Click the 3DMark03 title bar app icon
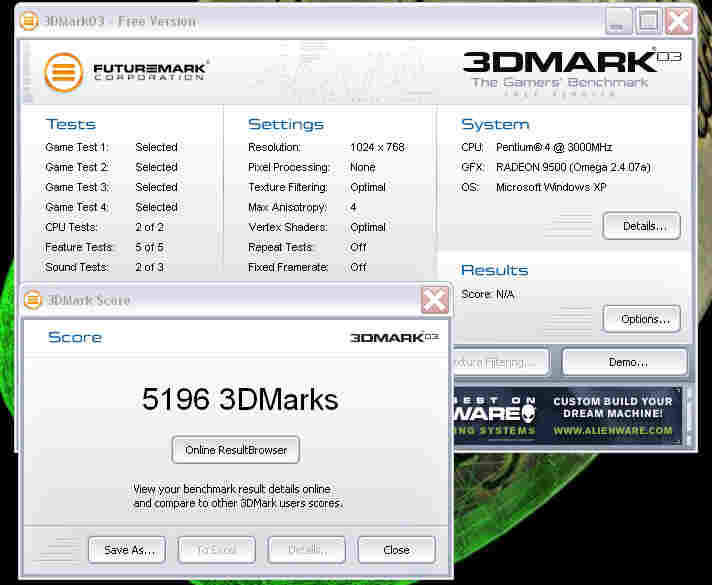Viewport: 712px width, 585px height. (29, 21)
